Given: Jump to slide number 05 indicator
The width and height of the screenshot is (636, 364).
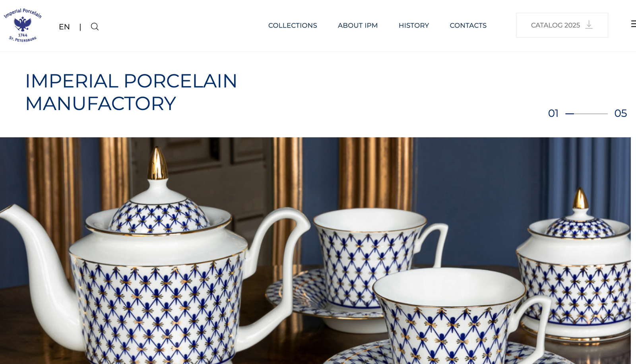Looking at the screenshot, I should [x=620, y=113].
